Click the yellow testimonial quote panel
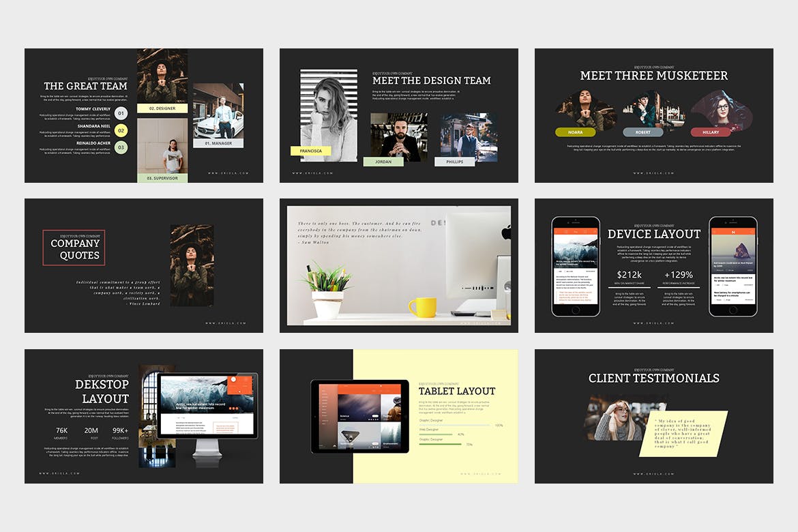This screenshot has height=532, width=798. tap(683, 433)
